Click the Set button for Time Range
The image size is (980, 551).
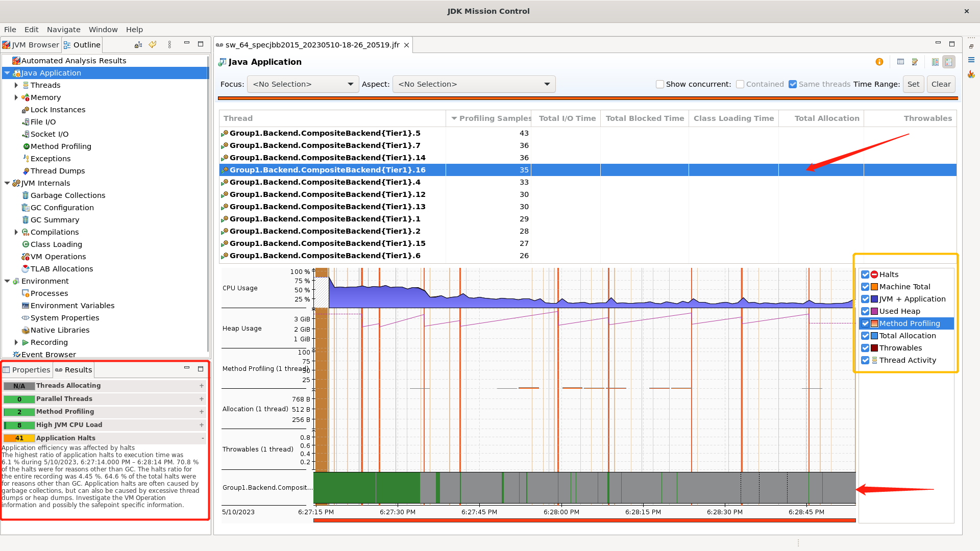[x=913, y=84]
